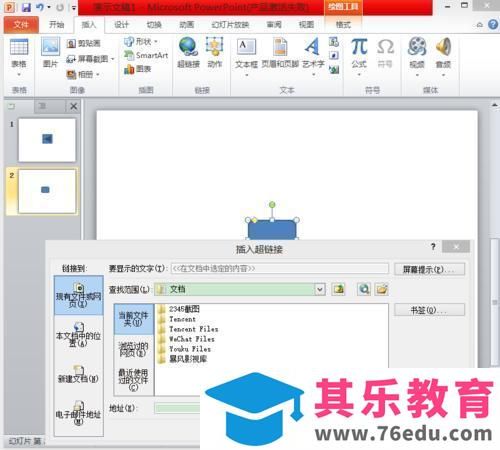Go up one folder in hyperlink dialog
500x450 pixels.
pos(338,289)
